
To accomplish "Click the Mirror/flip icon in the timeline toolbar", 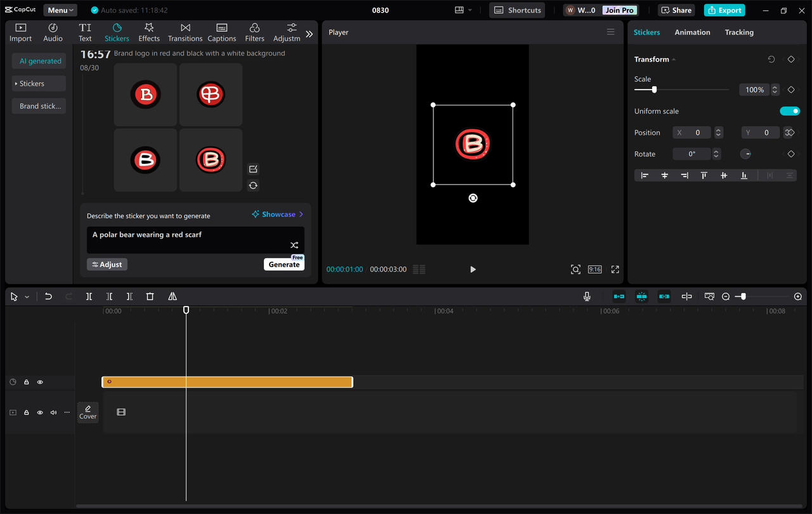I will point(172,296).
